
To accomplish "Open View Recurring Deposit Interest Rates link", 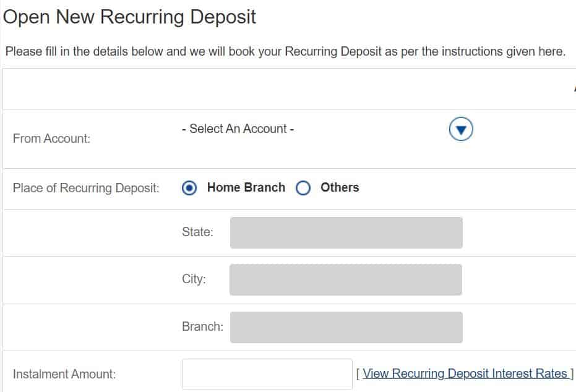I will coord(465,373).
